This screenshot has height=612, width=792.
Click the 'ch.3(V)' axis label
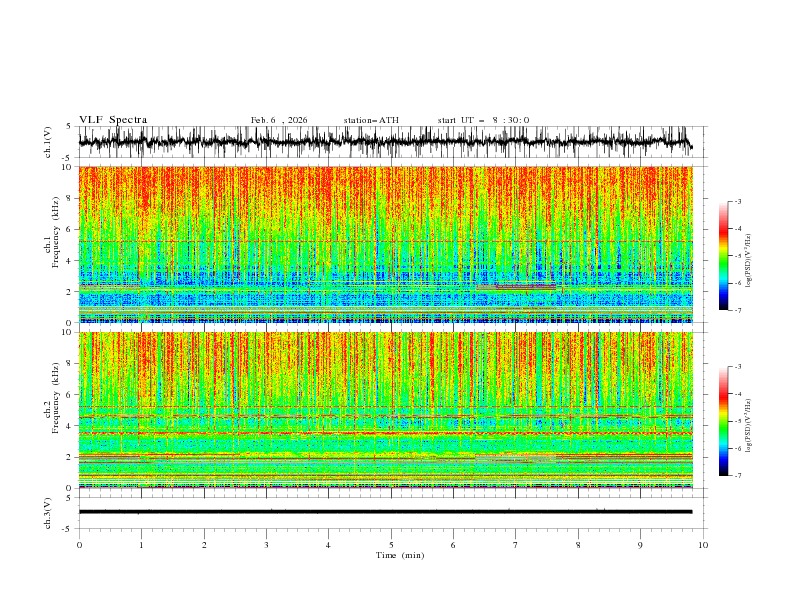pos(48,513)
